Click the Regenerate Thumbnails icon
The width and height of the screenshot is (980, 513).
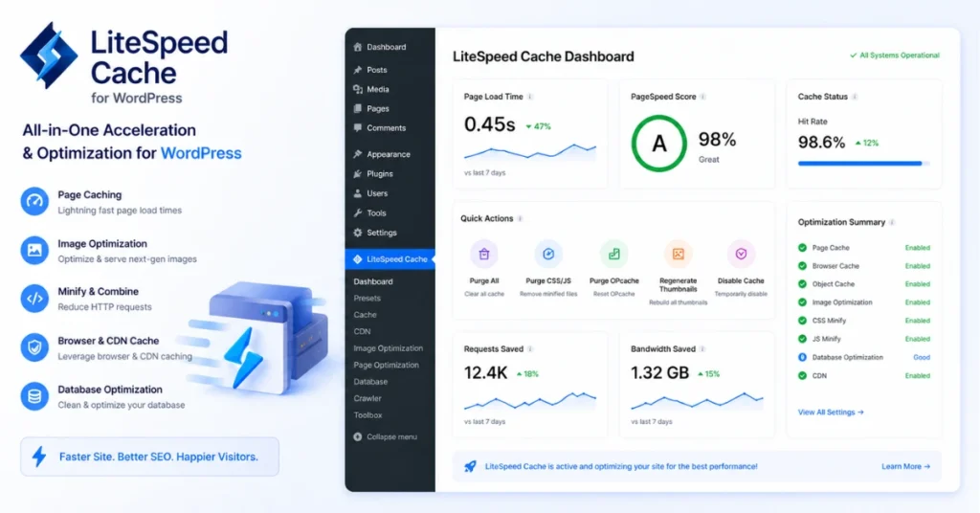679,255
